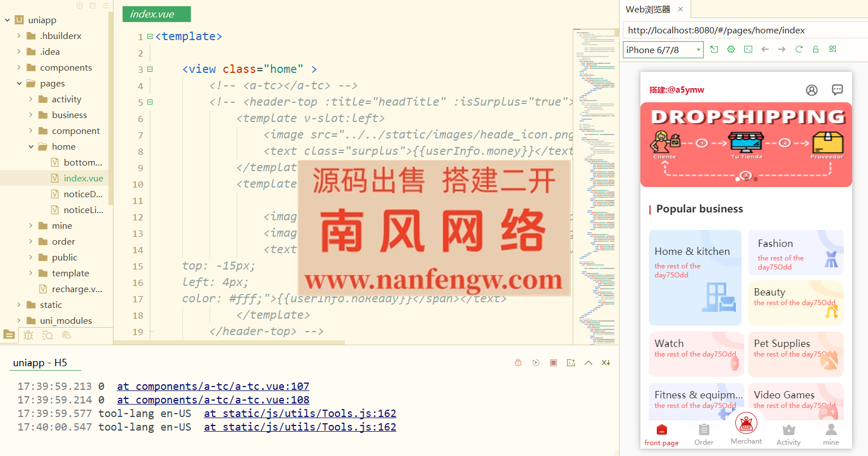Stop the running uniapp H5 process
The image size is (868, 456).
[553, 363]
